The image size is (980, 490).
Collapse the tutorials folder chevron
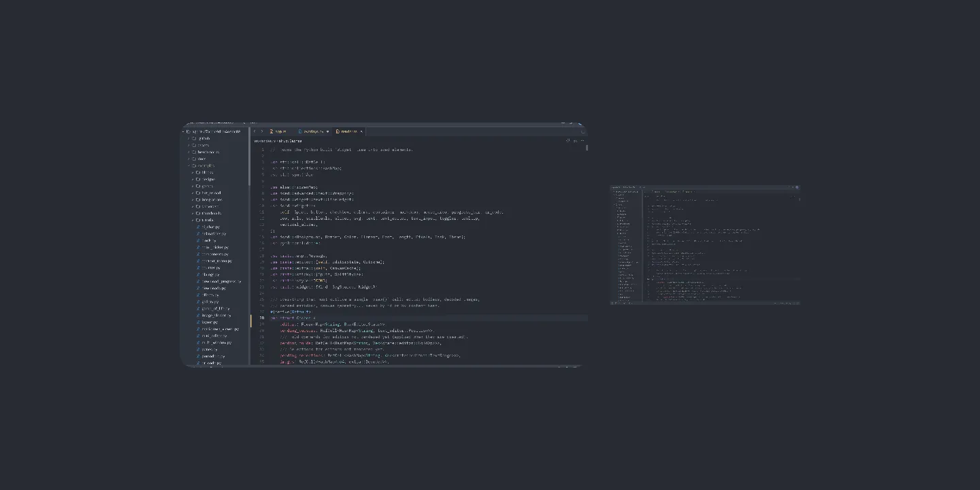tap(193, 220)
